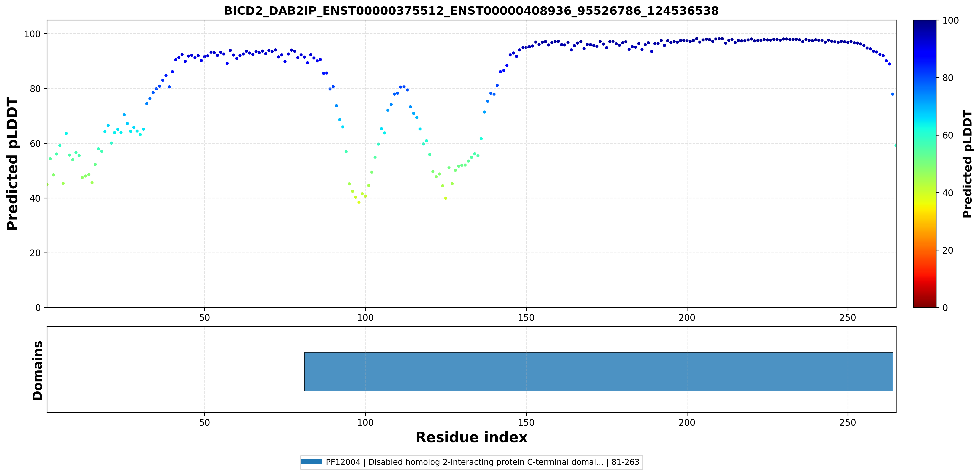This screenshot has width=980, height=476.
Task: Click the lower domains x-tick label 200
Action: point(687,422)
